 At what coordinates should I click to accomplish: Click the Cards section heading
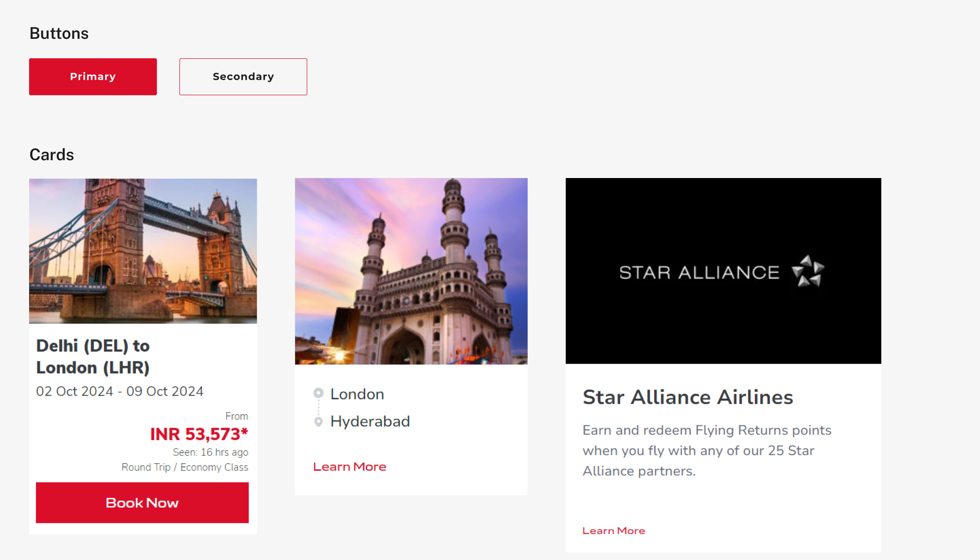coord(52,155)
